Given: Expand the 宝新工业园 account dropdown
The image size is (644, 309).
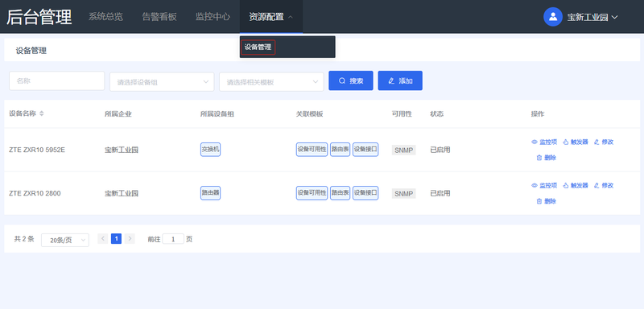Looking at the screenshot, I should pos(592,17).
